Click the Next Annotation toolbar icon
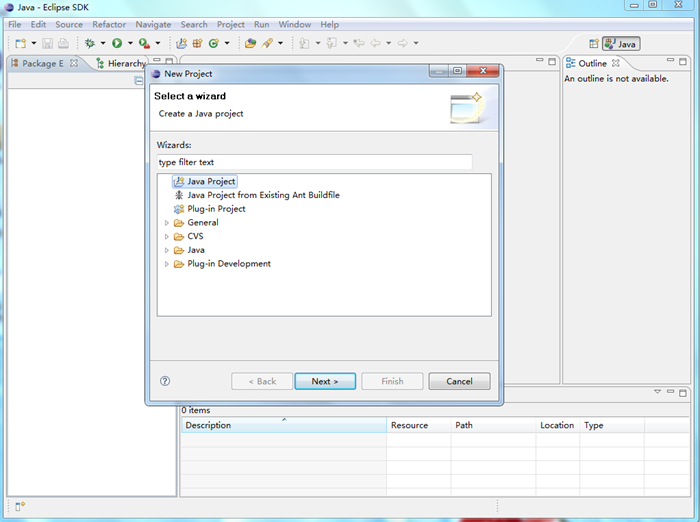Screen dimensions: 700x522 coord(304,43)
